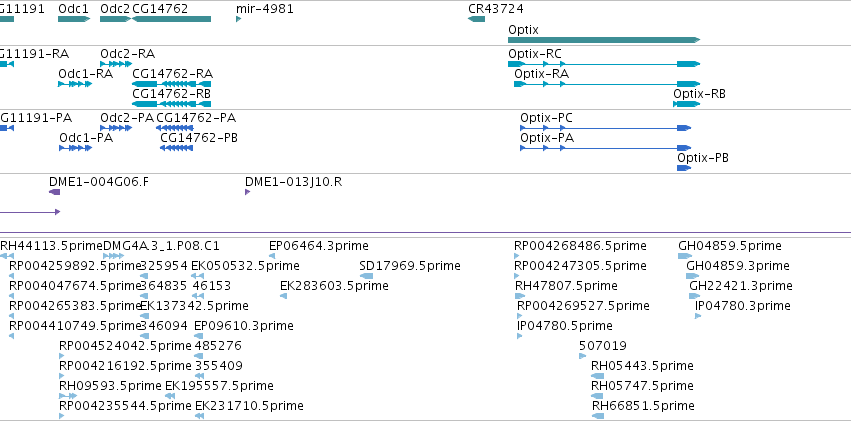This screenshot has height=421, width=851.
Task: Click the DME1-013J10.R arrow marker
Action: (247, 192)
